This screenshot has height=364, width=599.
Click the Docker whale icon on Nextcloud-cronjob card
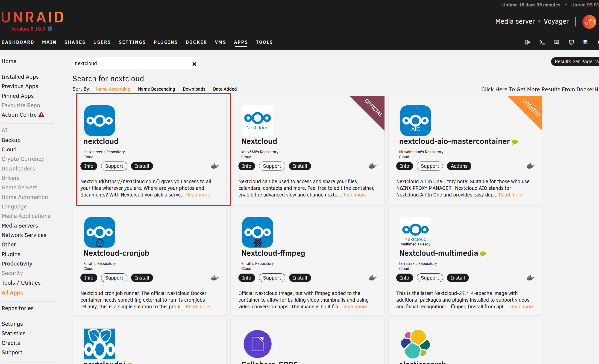[x=214, y=278]
